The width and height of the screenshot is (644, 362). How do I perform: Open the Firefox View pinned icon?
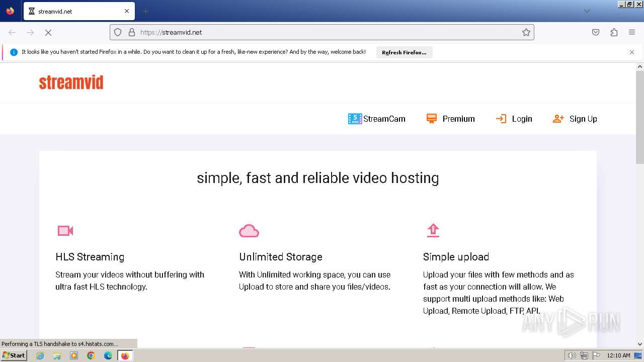(10, 11)
